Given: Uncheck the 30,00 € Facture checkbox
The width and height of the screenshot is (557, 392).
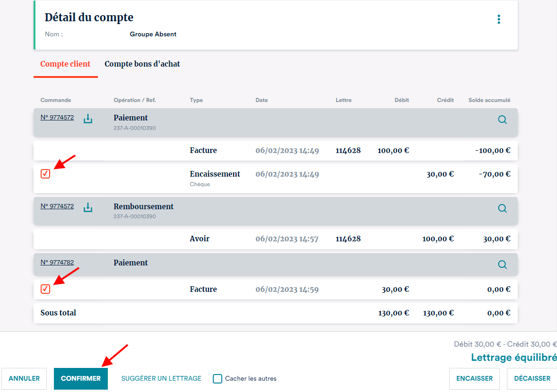Looking at the screenshot, I should coord(45,289).
